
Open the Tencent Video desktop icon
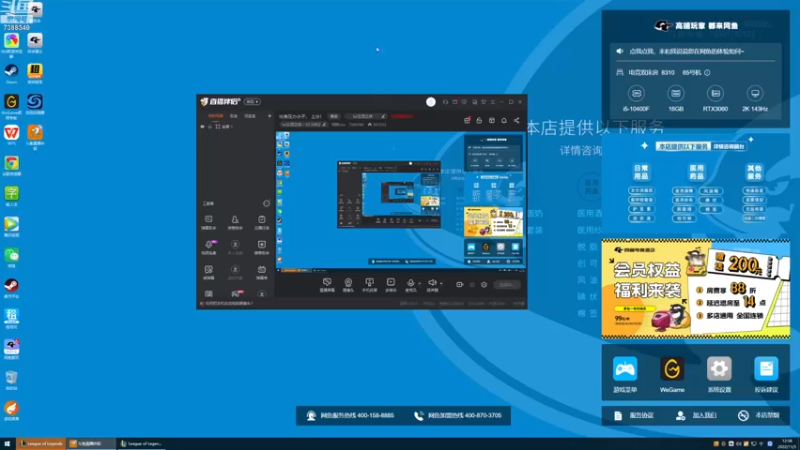11,224
